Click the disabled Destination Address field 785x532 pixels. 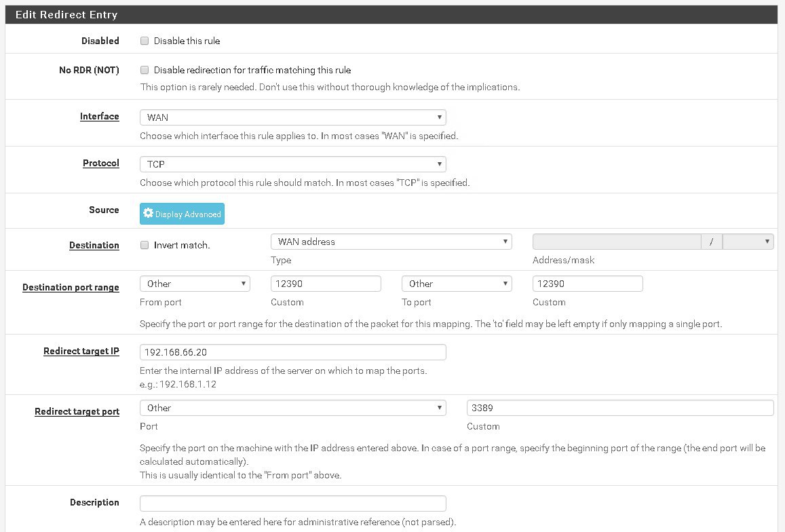click(x=617, y=242)
